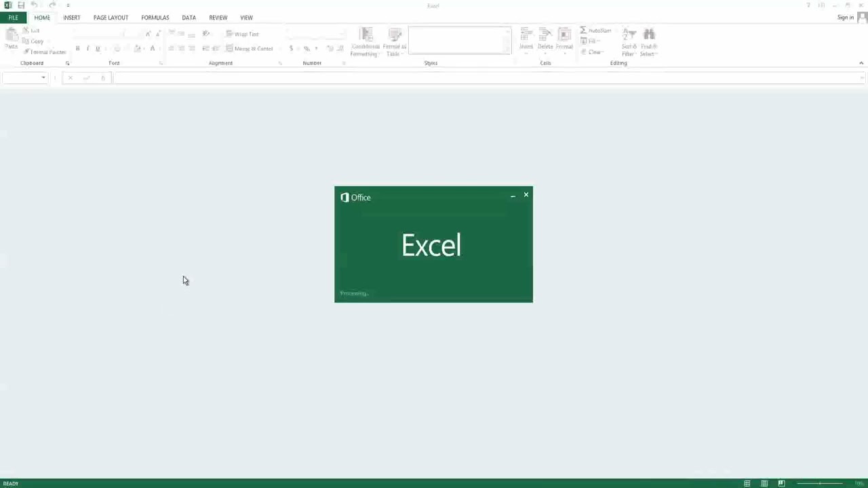
Task: Open Ribbon Display Options
Action: tap(821, 5)
